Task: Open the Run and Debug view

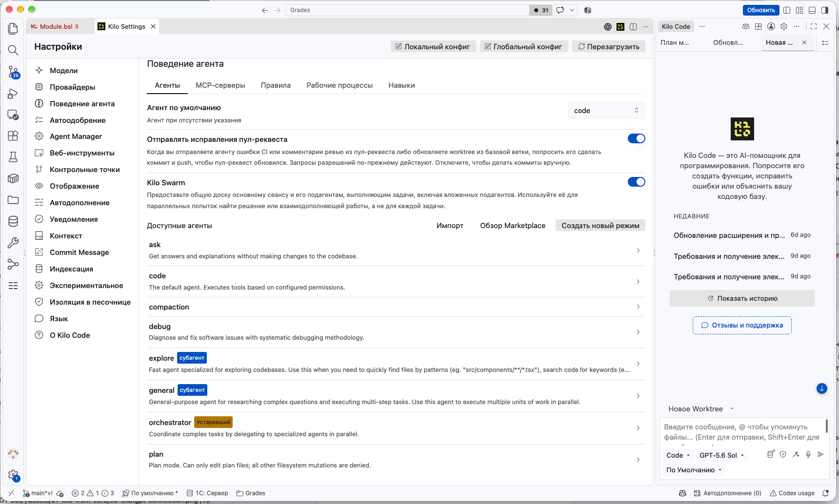Action: click(13, 94)
